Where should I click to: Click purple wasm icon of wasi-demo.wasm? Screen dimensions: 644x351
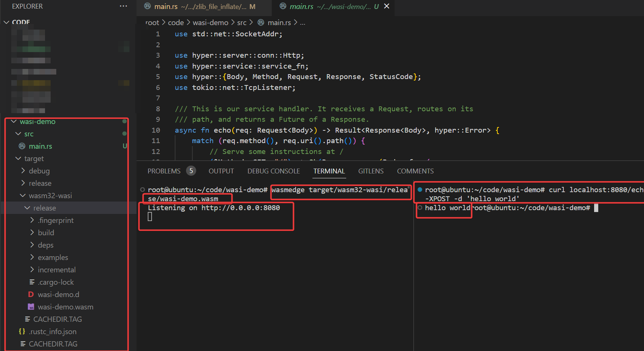(31, 307)
